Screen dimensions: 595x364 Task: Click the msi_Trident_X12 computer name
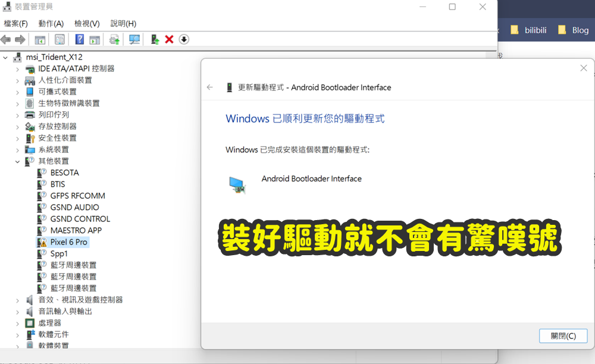pyautogui.click(x=54, y=57)
